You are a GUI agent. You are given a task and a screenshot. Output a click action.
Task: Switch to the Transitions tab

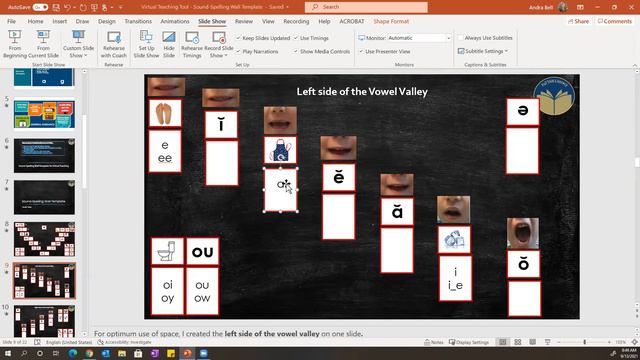pyautogui.click(x=138, y=21)
